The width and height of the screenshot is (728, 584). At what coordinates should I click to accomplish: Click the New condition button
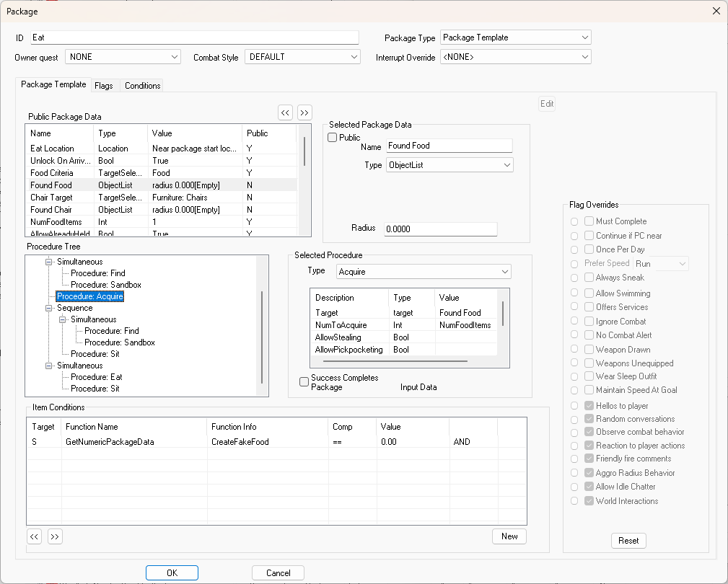pos(509,536)
